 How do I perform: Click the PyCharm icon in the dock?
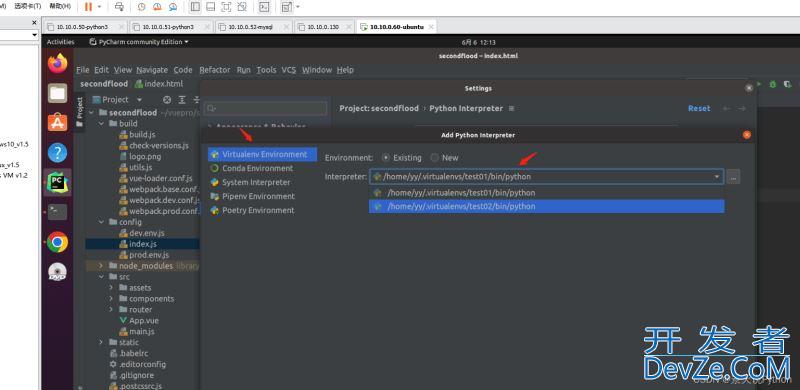[x=58, y=182]
